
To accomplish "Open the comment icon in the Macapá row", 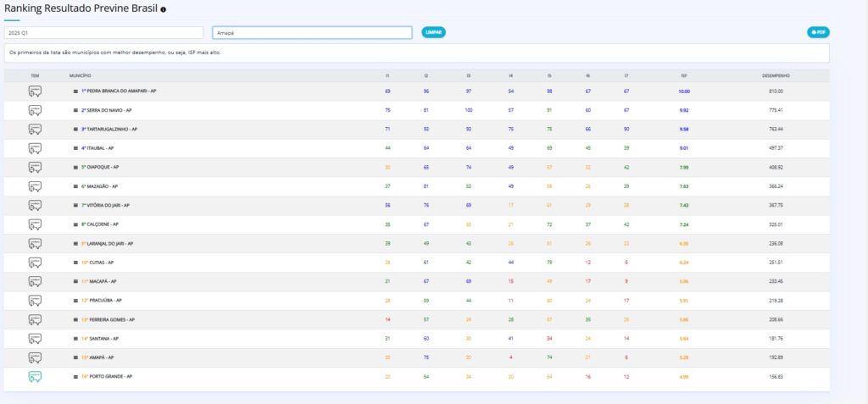I will (x=35, y=281).
